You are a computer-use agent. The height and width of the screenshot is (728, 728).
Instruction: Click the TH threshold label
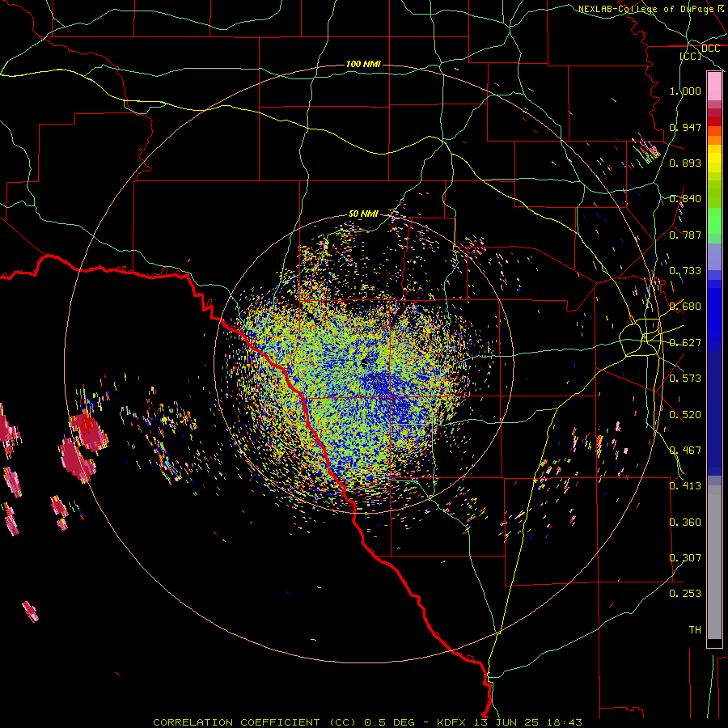pos(695,630)
